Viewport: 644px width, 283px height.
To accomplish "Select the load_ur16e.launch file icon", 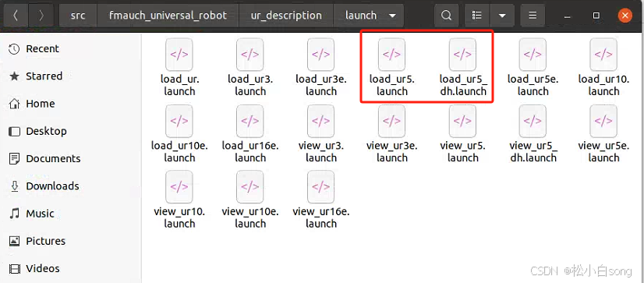I will [x=250, y=121].
